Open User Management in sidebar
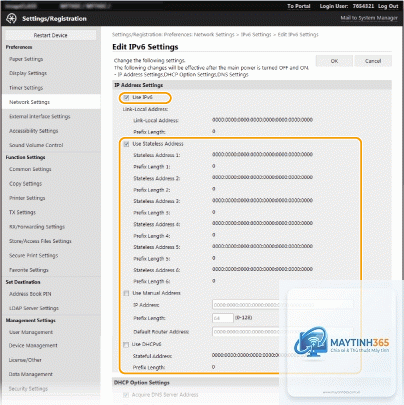Viewport: 404px width, 405px height. pos(31,332)
